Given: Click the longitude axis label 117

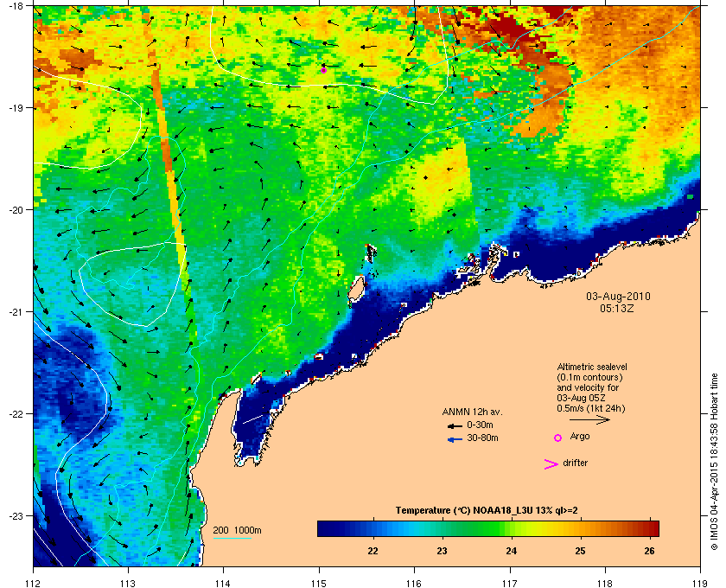Looking at the screenshot, I should tap(510, 584).
